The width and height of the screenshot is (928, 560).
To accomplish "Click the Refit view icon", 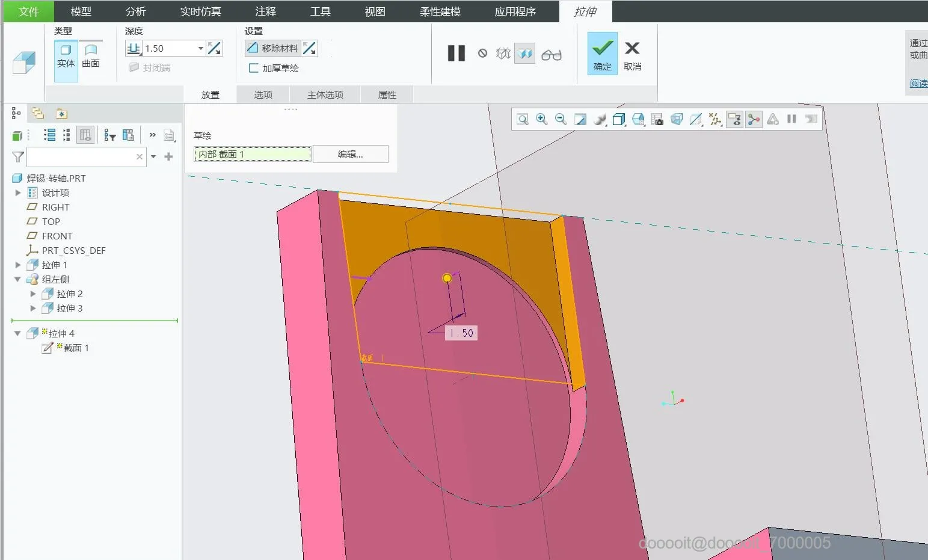I will (522, 119).
